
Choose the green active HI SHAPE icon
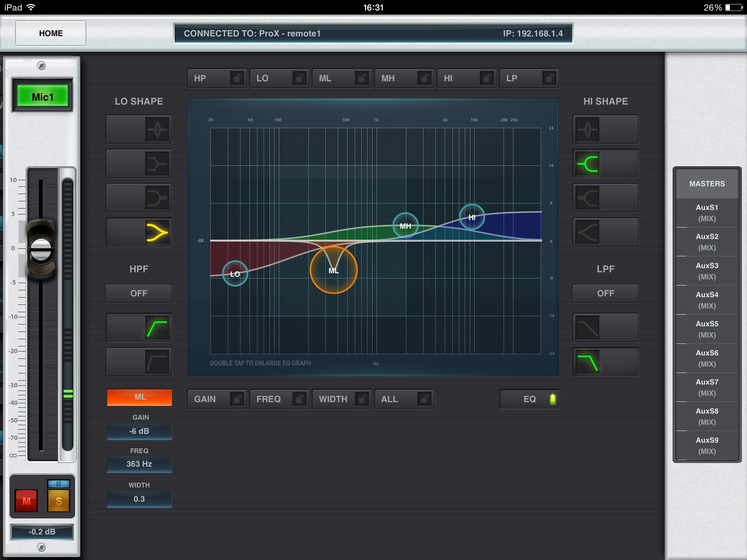click(x=587, y=164)
